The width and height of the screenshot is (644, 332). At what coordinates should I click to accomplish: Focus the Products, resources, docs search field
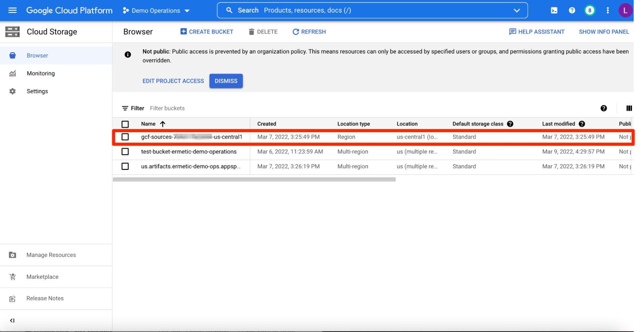[372, 10]
